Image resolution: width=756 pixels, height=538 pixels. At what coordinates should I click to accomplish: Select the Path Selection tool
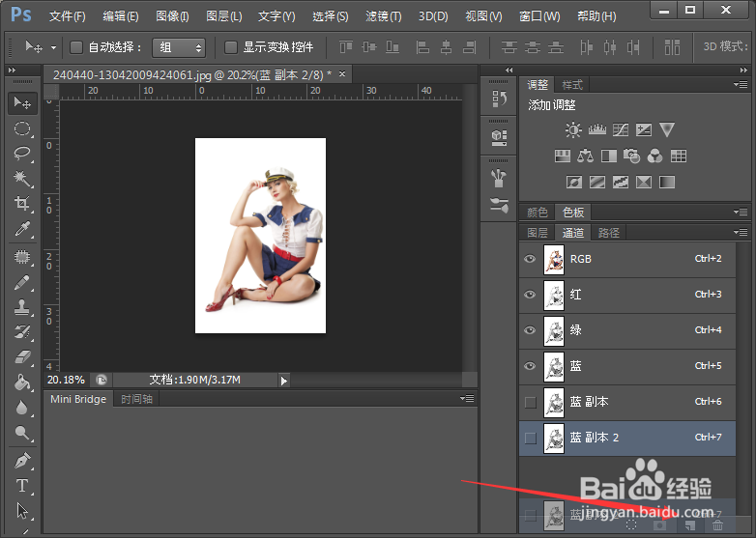coord(22,511)
